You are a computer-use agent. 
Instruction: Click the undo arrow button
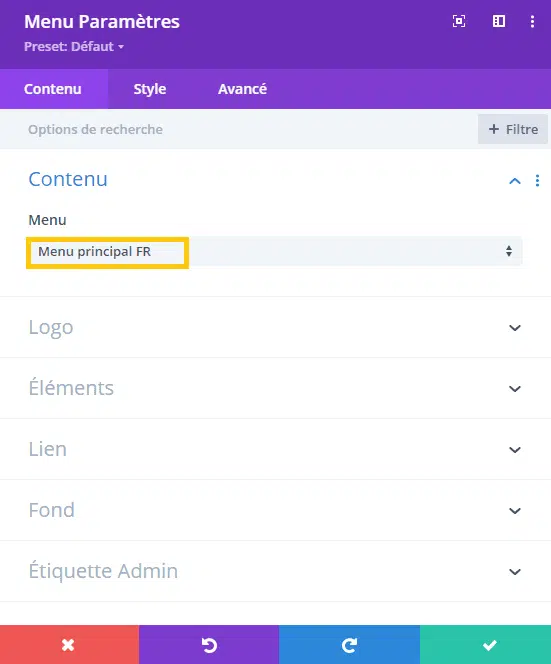tap(209, 645)
